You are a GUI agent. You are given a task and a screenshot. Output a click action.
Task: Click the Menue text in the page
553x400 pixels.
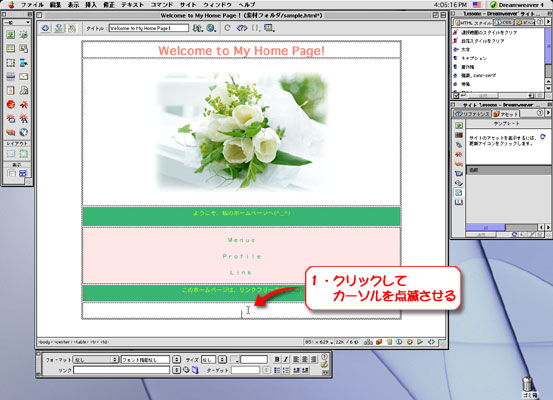coord(241,240)
